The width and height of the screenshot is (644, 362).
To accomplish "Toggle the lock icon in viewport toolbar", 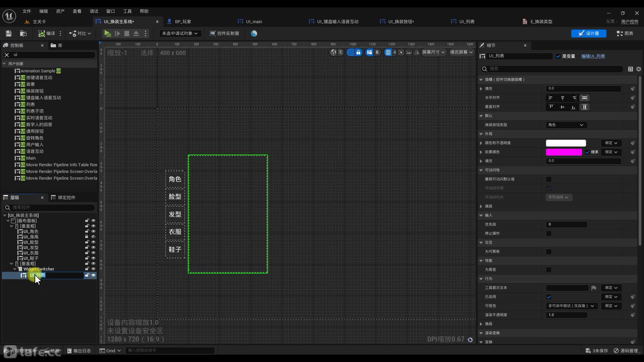I will click(359, 52).
